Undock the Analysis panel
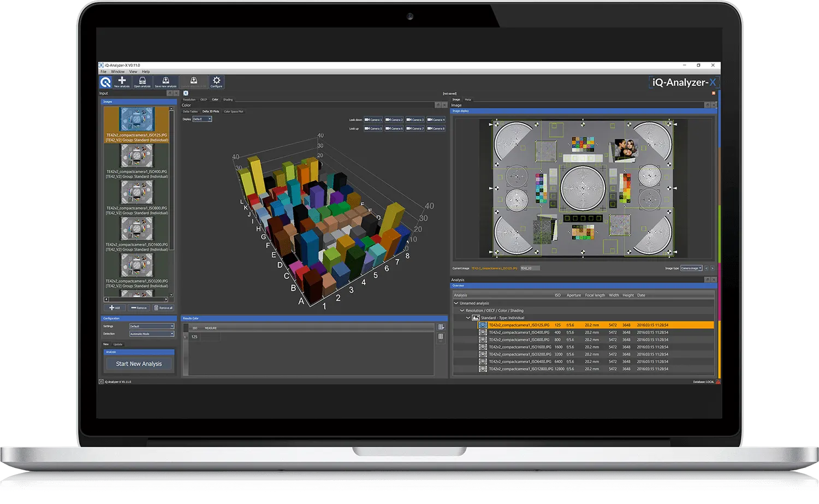Screen dimensions: 819x504 tap(707, 280)
